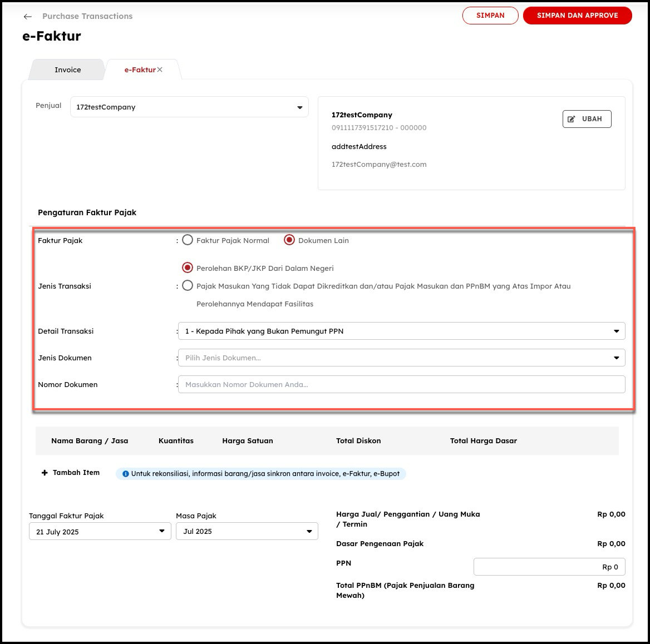The image size is (650, 644).
Task: Click the edit pencil icon in the UBAH button
Action: [571, 119]
